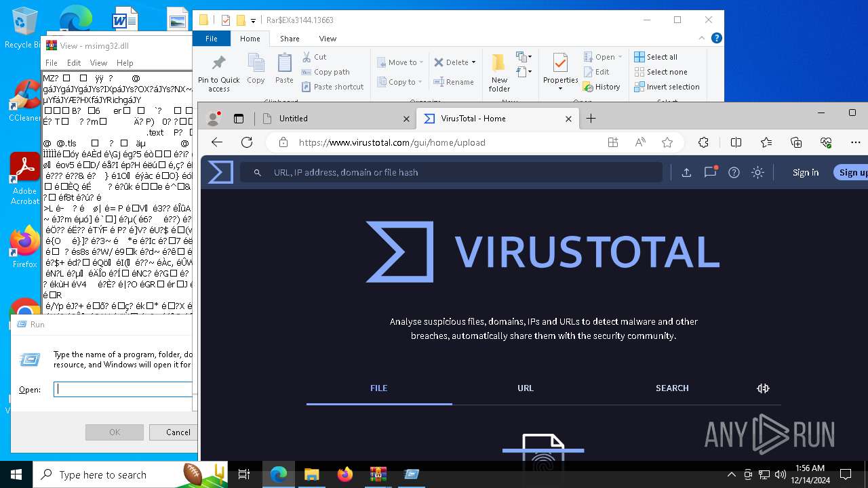Close the VirusTotal Home tab
This screenshot has height=488, width=868.
point(569,118)
